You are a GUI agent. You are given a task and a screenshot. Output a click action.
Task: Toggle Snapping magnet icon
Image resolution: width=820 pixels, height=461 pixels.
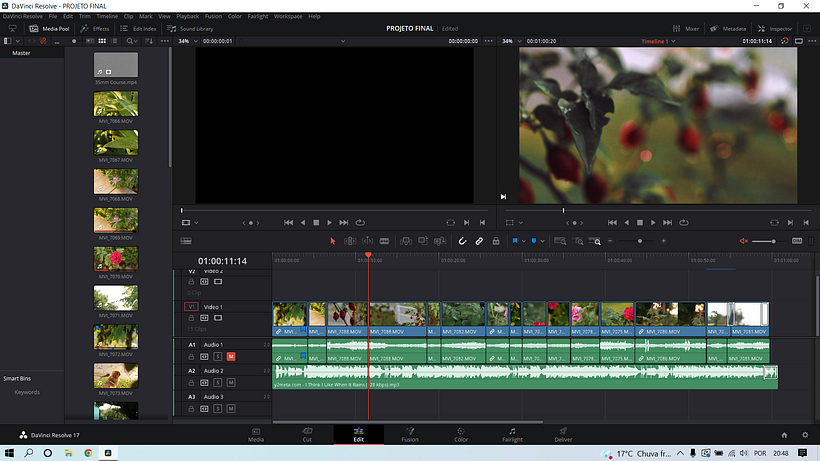pyautogui.click(x=462, y=241)
